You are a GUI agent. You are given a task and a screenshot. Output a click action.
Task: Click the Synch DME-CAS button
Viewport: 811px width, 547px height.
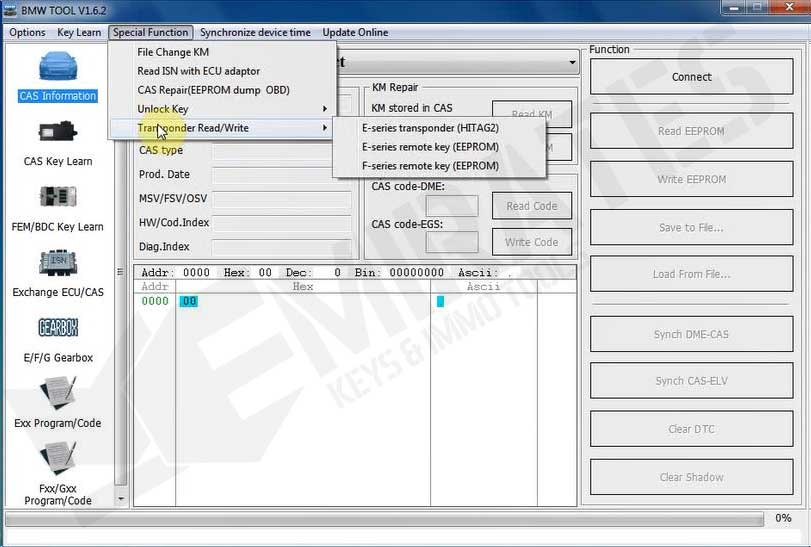tap(692, 335)
